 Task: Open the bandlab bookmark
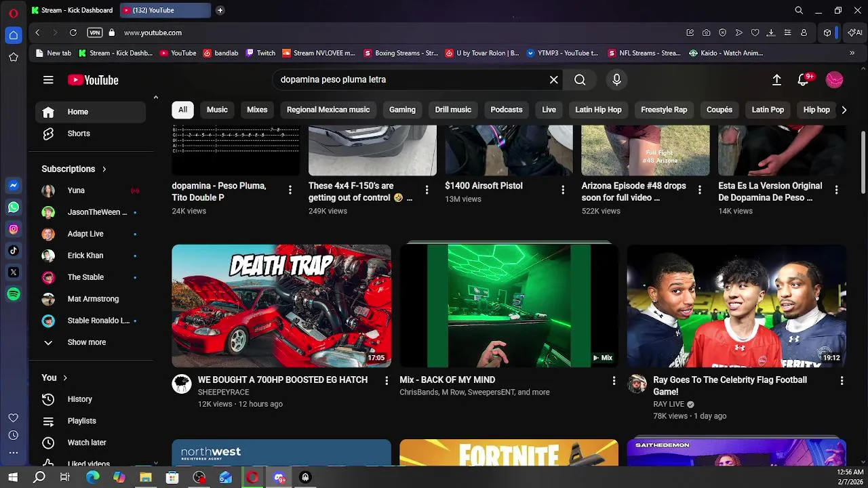coord(221,53)
